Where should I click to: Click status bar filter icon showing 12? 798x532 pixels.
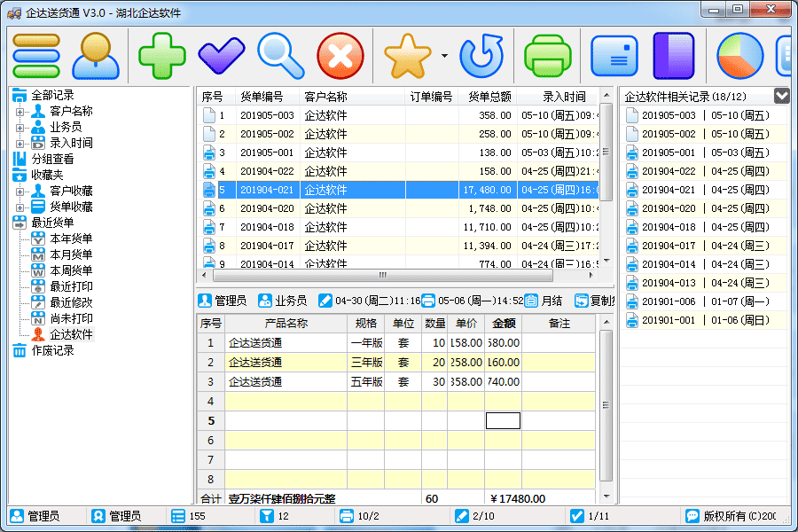pyautogui.click(x=267, y=516)
